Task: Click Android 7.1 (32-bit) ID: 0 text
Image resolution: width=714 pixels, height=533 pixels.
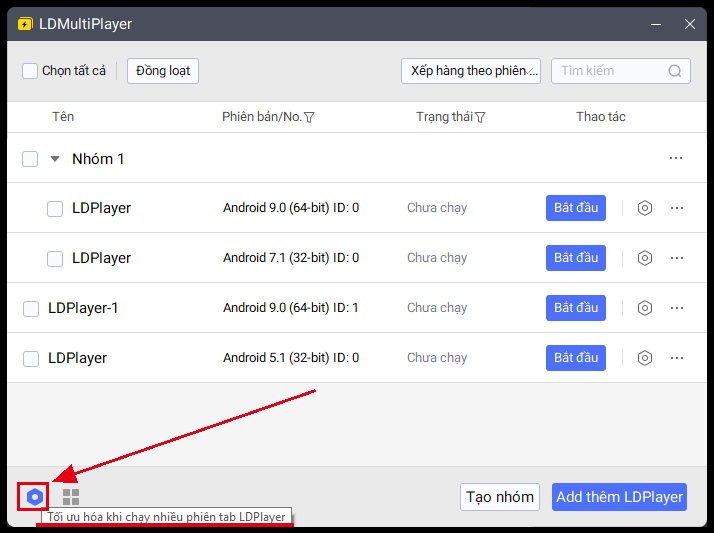Action: pyautogui.click(x=291, y=258)
